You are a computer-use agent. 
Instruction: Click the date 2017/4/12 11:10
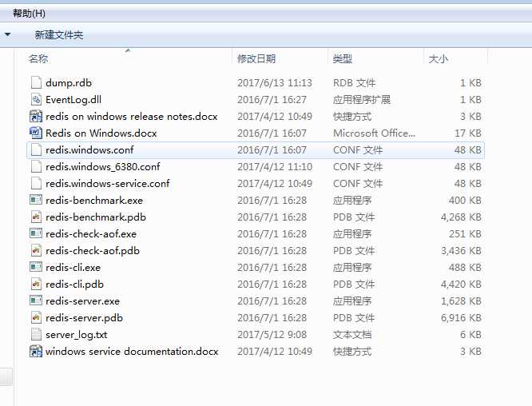[x=275, y=167]
